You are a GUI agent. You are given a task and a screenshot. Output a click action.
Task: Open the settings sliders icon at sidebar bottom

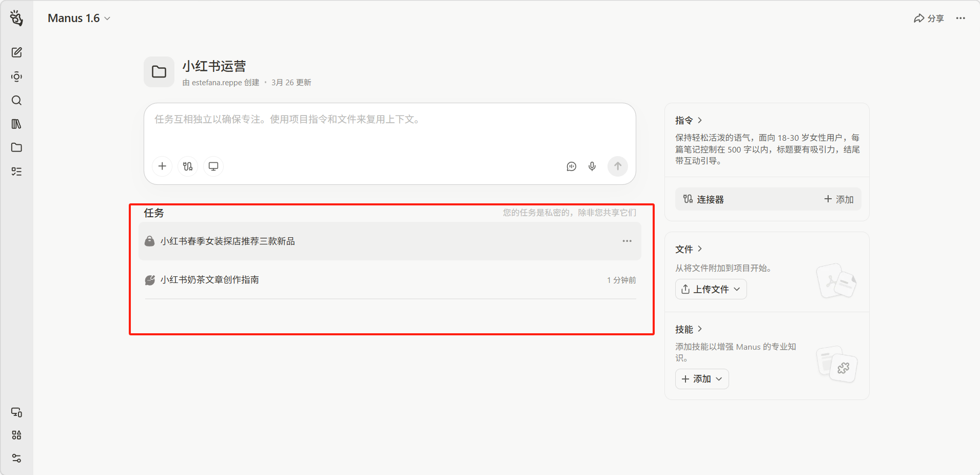[16, 458]
